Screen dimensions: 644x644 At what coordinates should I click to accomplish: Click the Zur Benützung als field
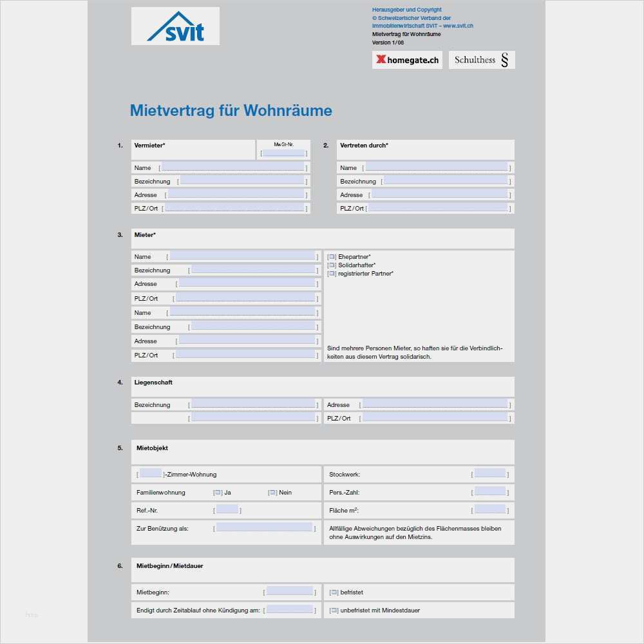click(x=264, y=528)
